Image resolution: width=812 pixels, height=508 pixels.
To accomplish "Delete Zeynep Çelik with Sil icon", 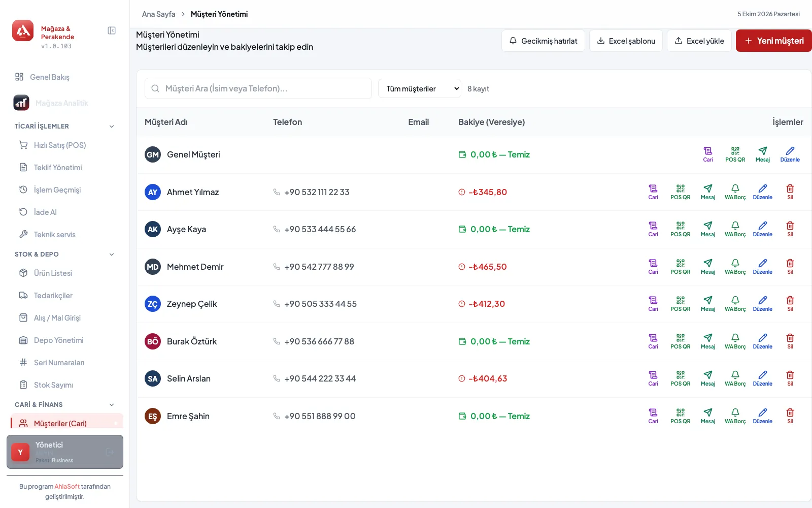I will (790, 304).
